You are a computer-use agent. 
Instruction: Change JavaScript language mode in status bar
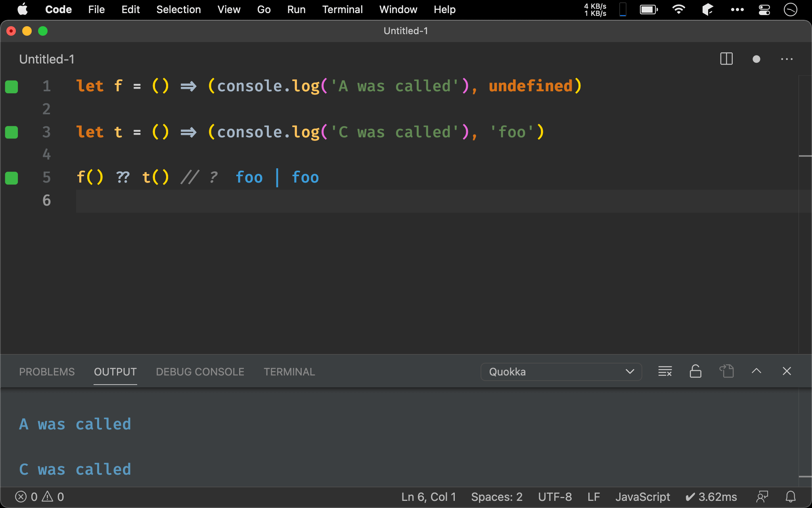coord(642,496)
